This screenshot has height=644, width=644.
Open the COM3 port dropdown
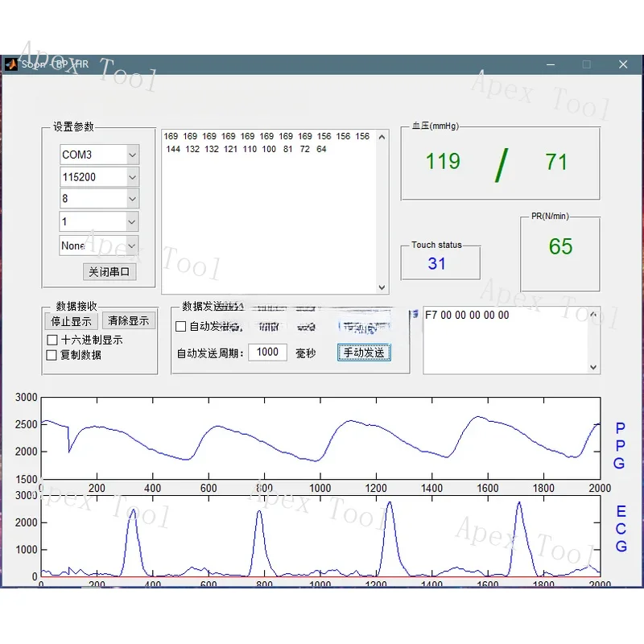tap(132, 155)
